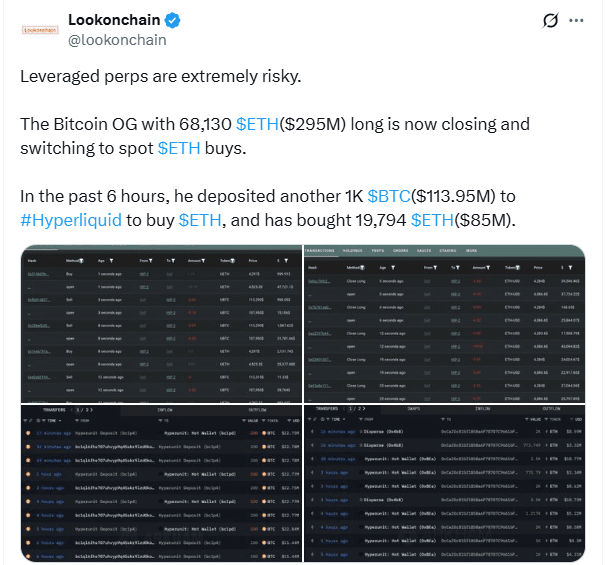Select the Holdings tab in top-right image

353,251
